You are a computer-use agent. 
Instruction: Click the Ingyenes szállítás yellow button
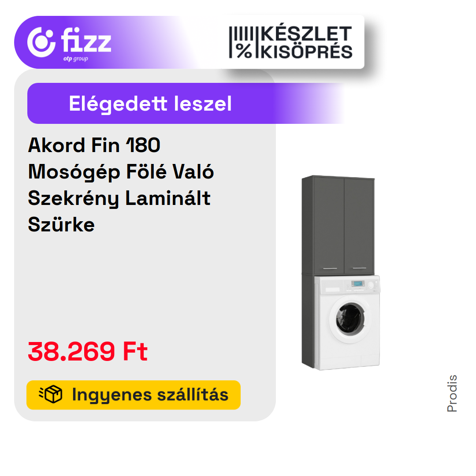[x=134, y=394]
